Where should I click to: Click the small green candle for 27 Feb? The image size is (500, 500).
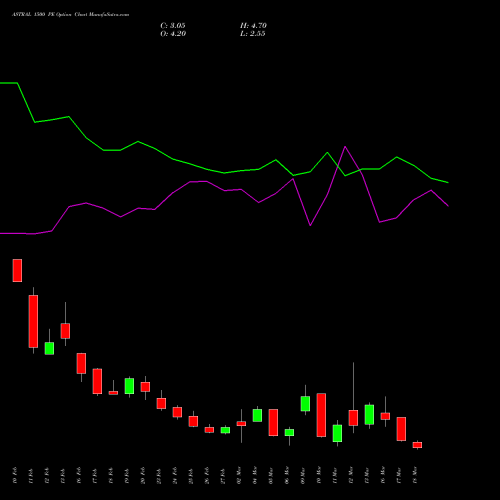[225, 430]
